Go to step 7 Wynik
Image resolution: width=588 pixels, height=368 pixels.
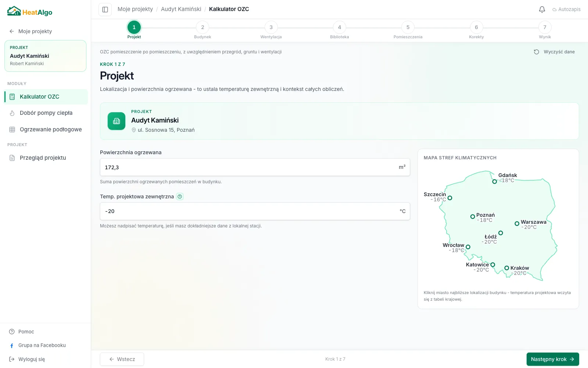pyautogui.click(x=545, y=30)
